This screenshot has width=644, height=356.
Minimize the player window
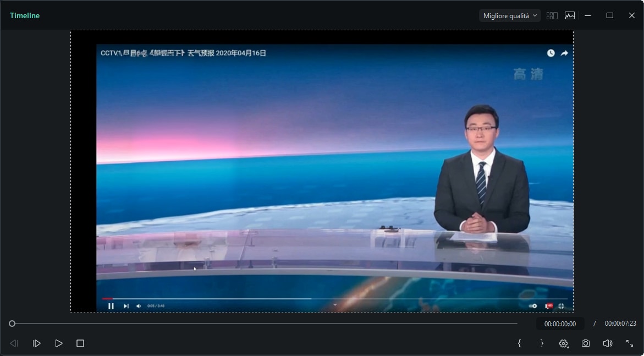tap(588, 16)
